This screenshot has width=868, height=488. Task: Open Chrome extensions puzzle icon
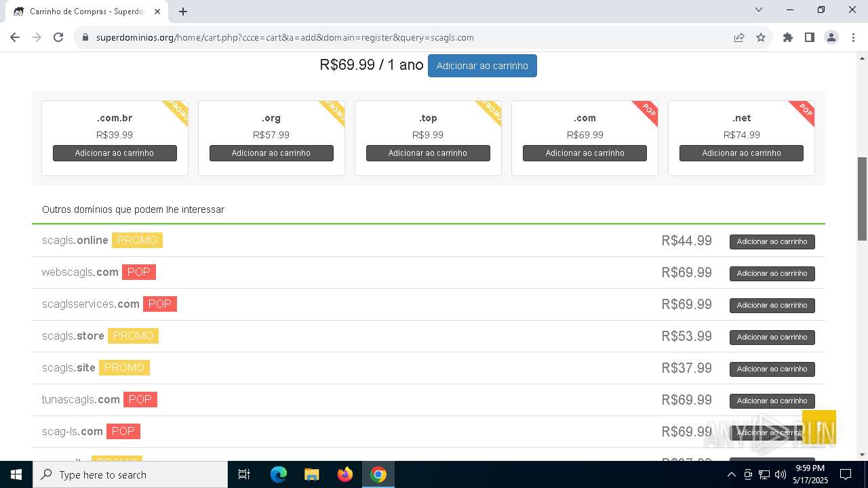788,37
